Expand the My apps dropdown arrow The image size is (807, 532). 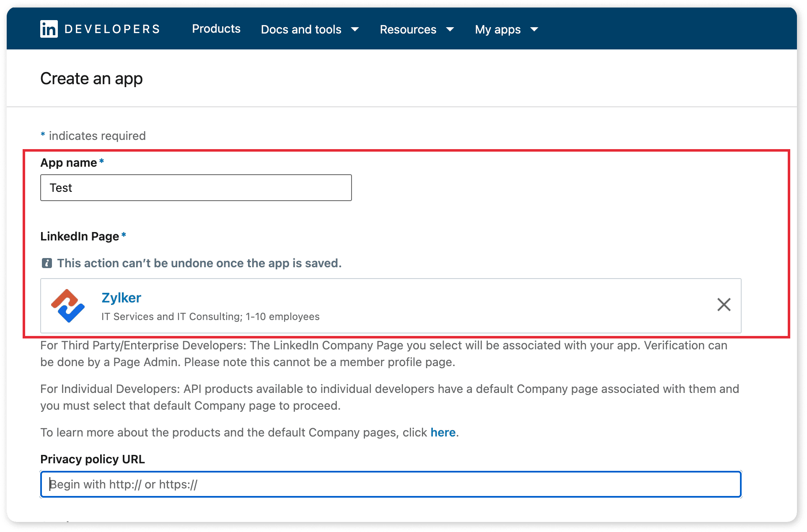pos(534,29)
